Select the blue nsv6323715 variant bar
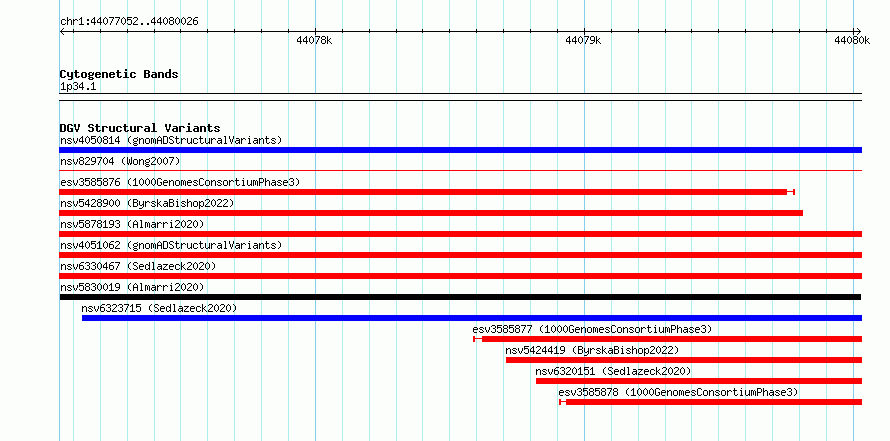Image resolution: width=890 pixels, height=441 pixels. [472, 318]
